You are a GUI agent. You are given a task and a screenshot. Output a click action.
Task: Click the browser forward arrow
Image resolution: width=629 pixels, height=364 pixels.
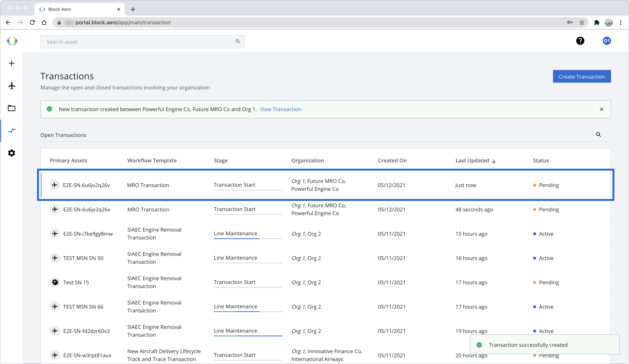click(x=20, y=22)
